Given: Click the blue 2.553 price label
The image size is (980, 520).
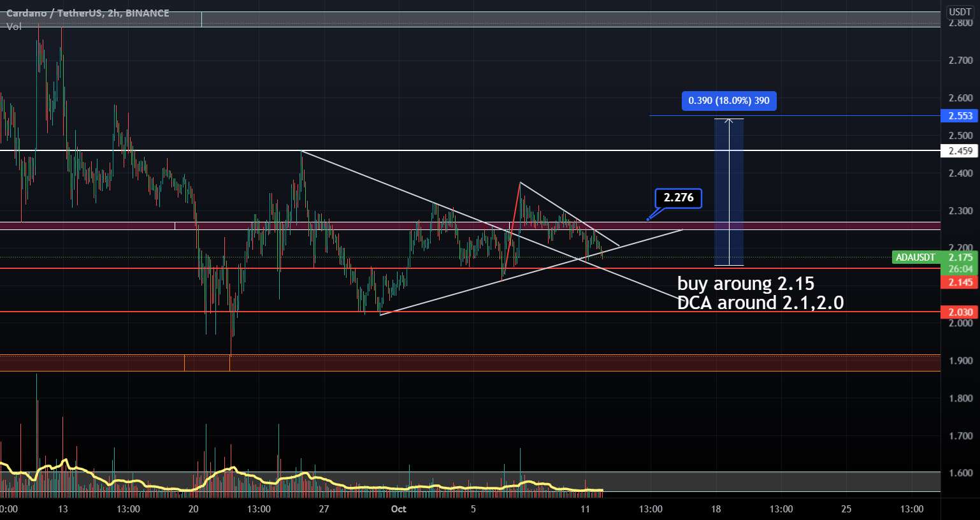Looking at the screenshot, I should [x=960, y=115].
